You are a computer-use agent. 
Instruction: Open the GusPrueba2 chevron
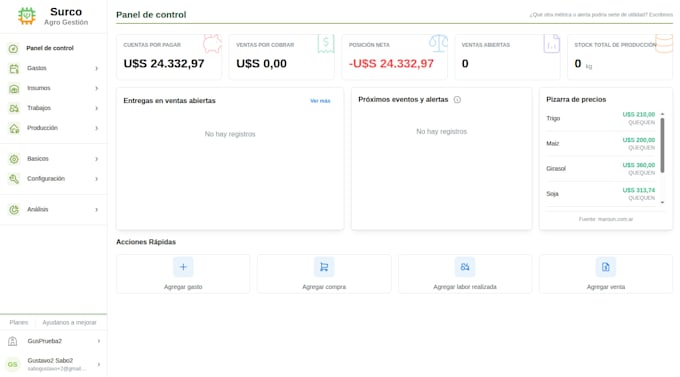99,341
